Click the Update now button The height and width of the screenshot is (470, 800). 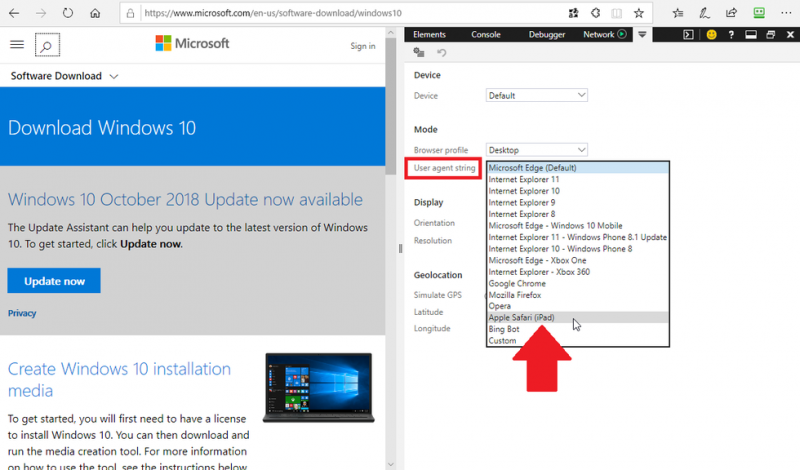click(x=54, y=281)
